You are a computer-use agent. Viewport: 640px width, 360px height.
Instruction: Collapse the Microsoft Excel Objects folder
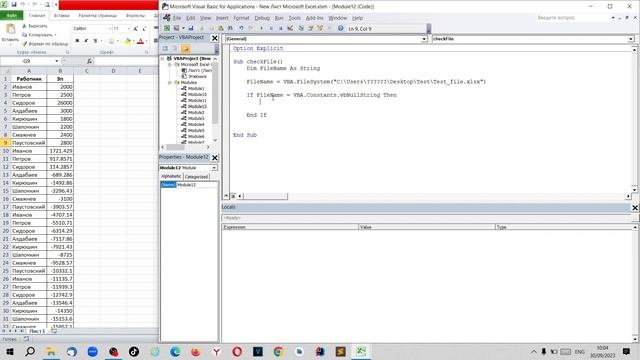(x=170, y=64)
